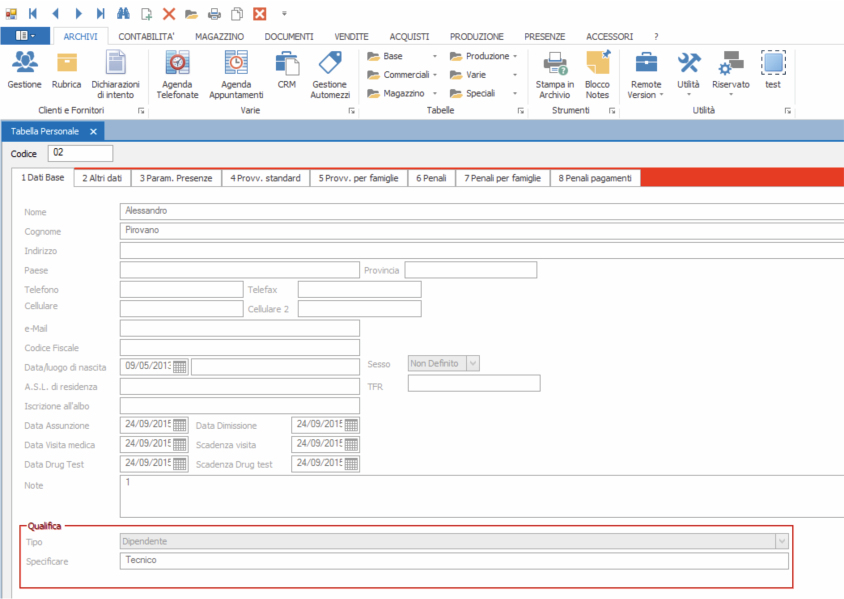Open folder icon in quick toolbar
This screenshot has width=844, height=599.
[x=192, y=13]
